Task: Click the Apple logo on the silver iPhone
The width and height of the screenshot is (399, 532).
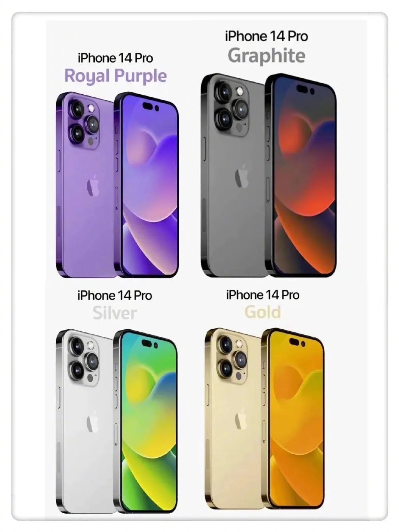Action: coord(92,423)
